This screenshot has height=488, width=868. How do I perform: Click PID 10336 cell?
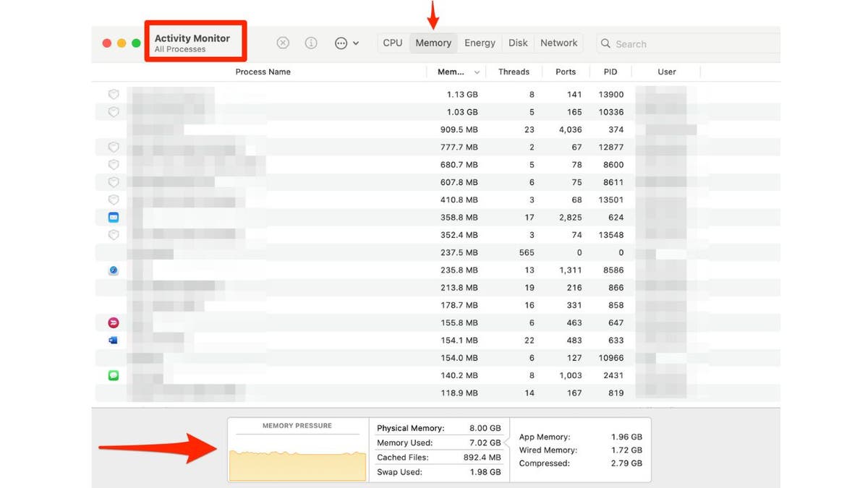click(x=611, y=112)
